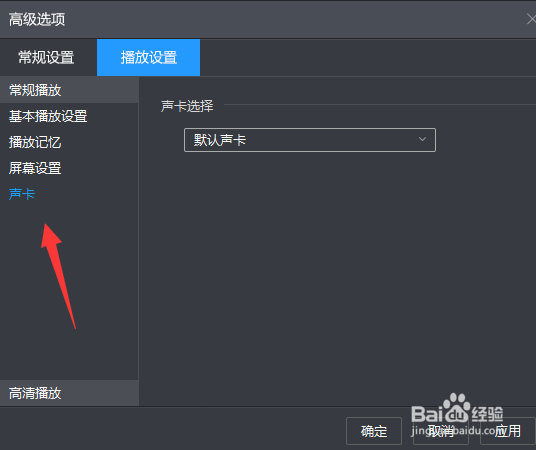Close the 高级选项 dialog with the X
This screenshot has width=536, height=450.
(532, 19)
